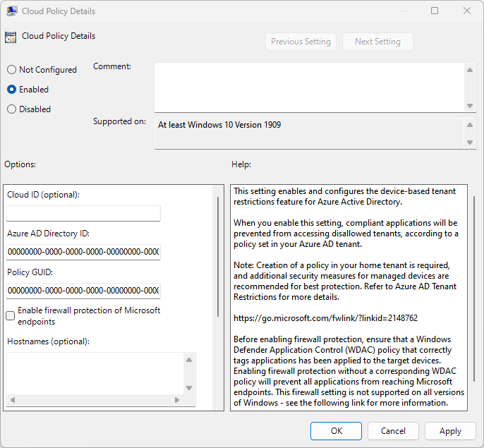Enable firewall protection of Microsoft endpoints checkbox
Screen dimensions: 484x448
pyautogui.click(x=11, y=316)
